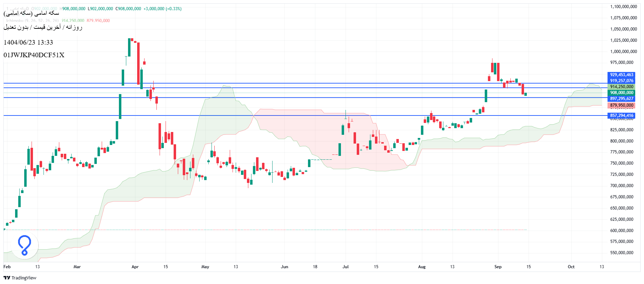Click the +3,000,000 (+0.33%) change value
644x284 pixels.
162,9
